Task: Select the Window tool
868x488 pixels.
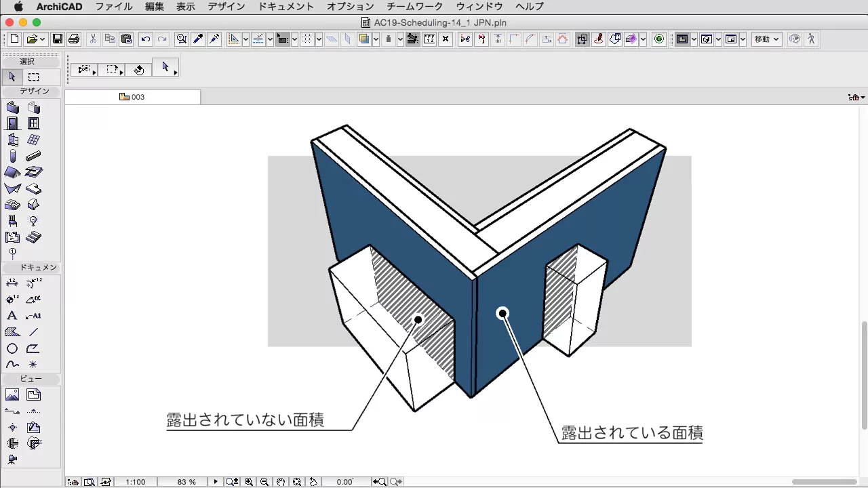Action: point(33,123)
